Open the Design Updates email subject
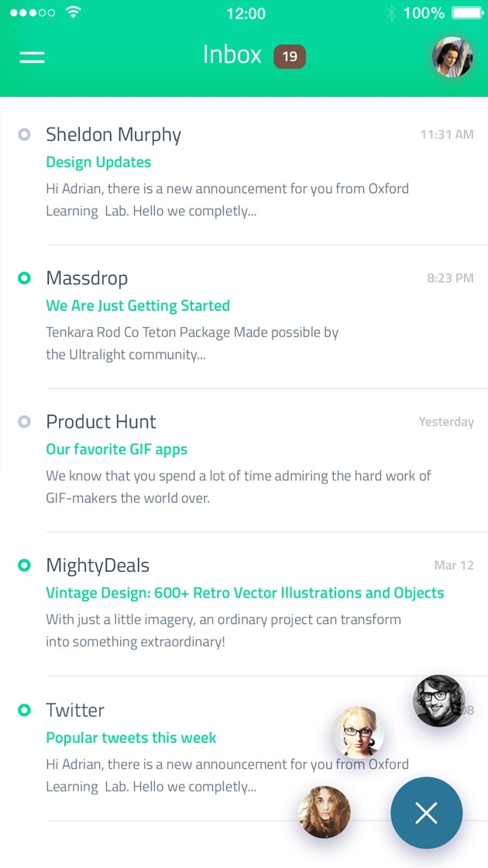This screenshot has width=488, height=868. click(98, 162)
